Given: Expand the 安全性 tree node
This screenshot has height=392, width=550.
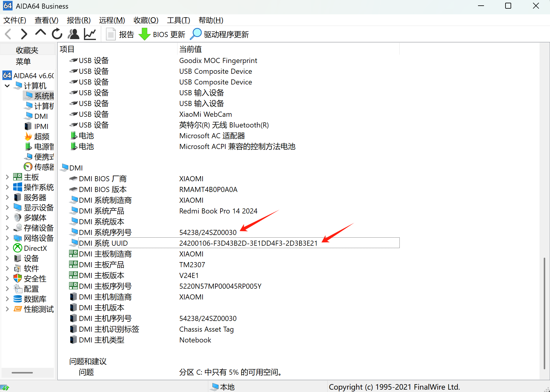Looking at the screenshot, I should click(7, 279).
